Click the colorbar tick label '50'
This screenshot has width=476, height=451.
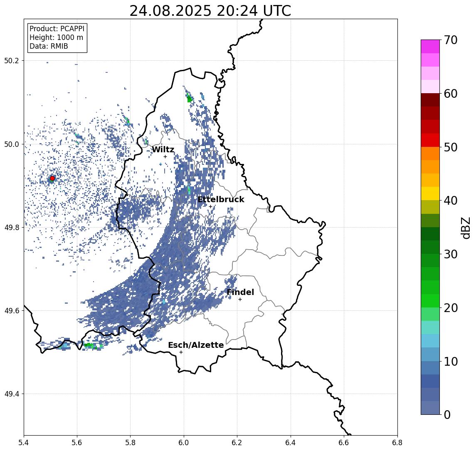tap(451, 147)
